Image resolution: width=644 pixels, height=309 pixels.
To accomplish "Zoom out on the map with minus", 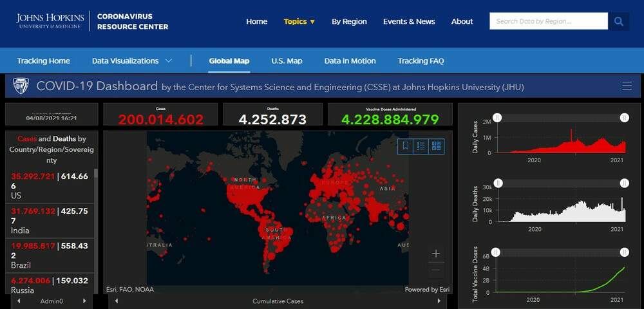I will click(436, 270).
